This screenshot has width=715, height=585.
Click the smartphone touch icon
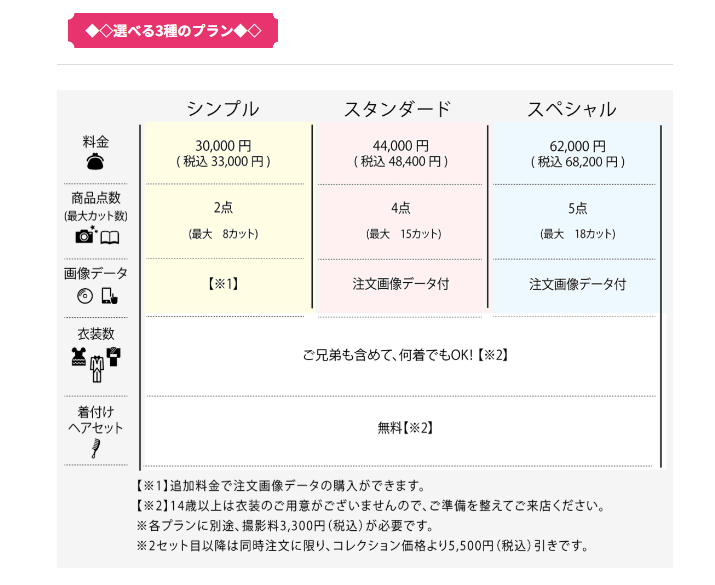point(109,296)
